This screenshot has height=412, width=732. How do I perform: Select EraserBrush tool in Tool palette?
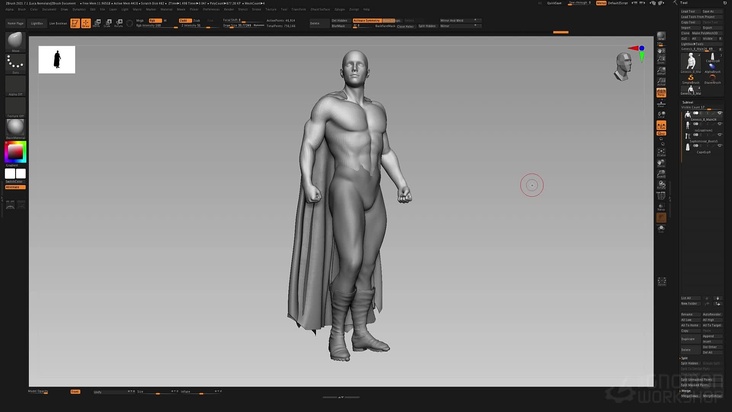click(712, 80)
